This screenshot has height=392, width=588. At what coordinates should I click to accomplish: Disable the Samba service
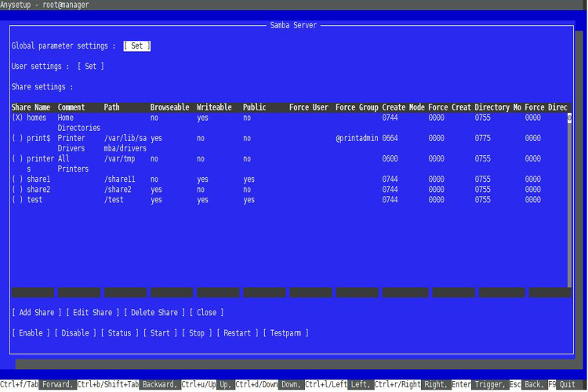[x=75, y=333]
